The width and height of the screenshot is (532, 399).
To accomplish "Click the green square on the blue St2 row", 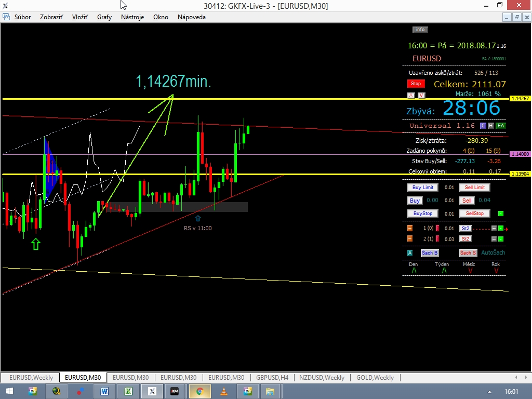I will (x=501, y=229).
